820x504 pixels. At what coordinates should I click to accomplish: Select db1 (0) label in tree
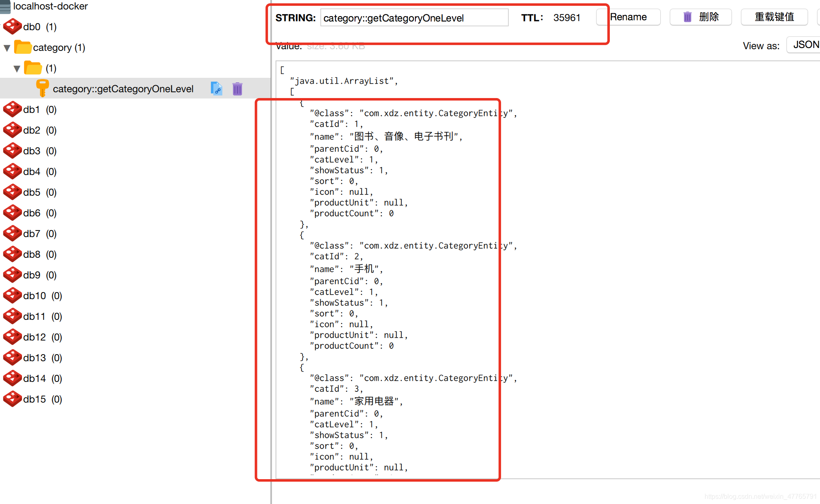coord(40,110)
